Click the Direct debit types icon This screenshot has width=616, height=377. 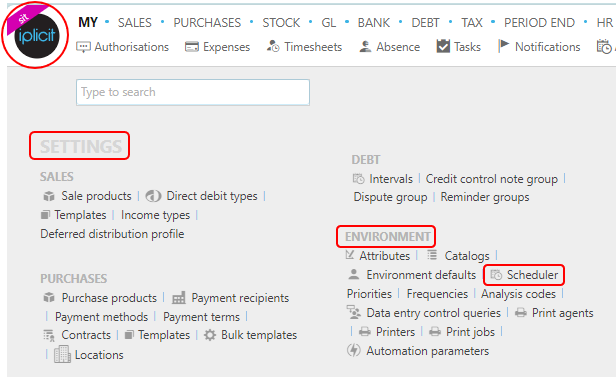(153, 196)
